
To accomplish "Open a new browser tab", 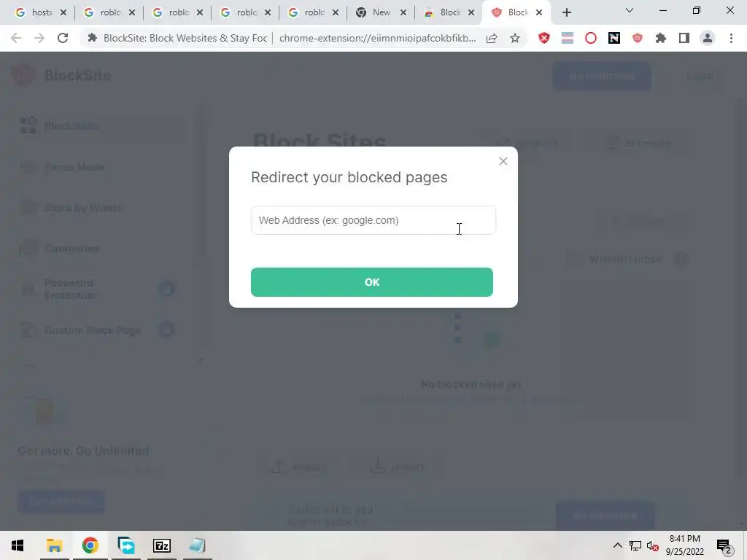I will [x=566, y=13].
